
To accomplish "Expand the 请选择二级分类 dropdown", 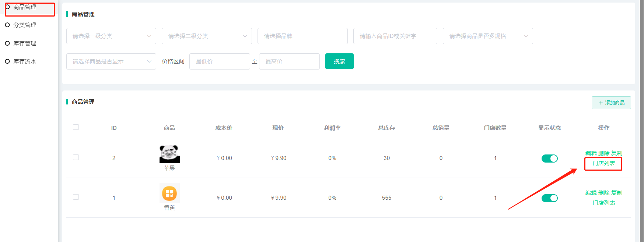I will tap(207, 36).
